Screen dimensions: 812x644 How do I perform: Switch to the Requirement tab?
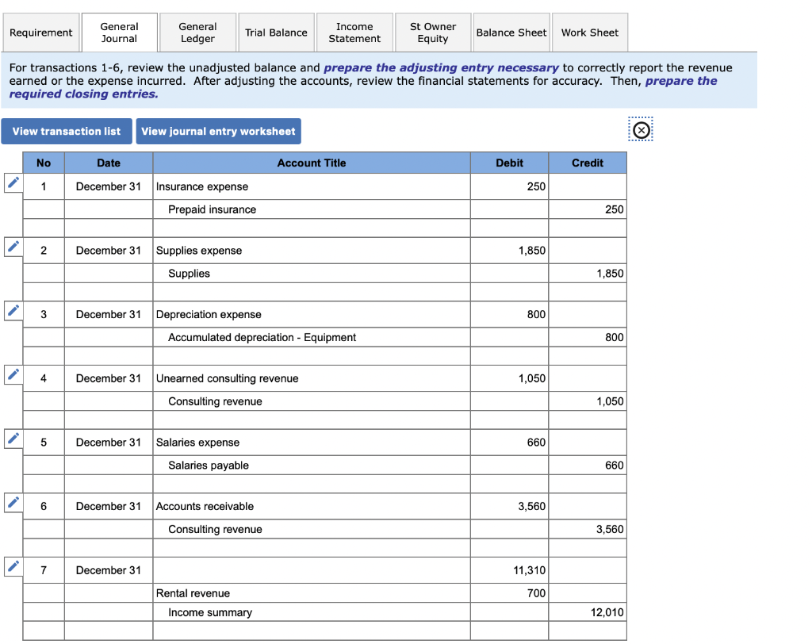(x=40, y=32)
